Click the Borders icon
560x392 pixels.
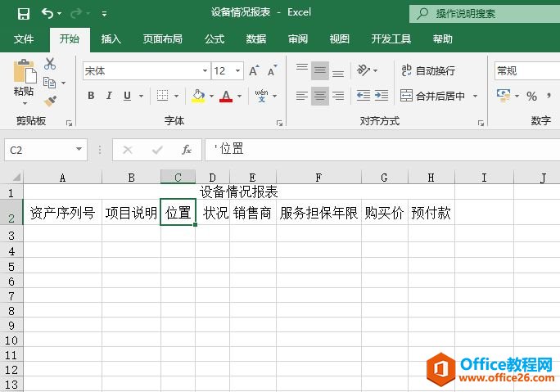[x=162, y=96]
